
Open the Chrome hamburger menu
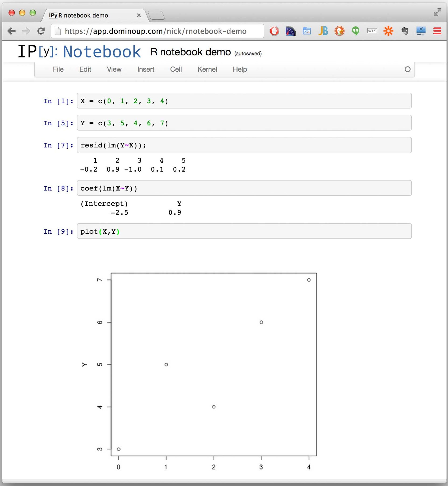[x=437, y=31]
